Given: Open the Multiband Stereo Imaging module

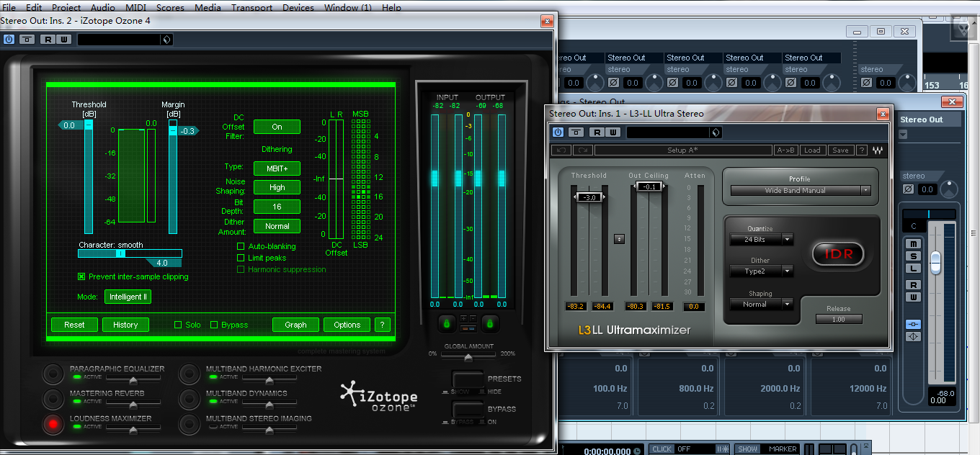Looking at the screenshot, I should pyautogui.click(x=190, y=423).
